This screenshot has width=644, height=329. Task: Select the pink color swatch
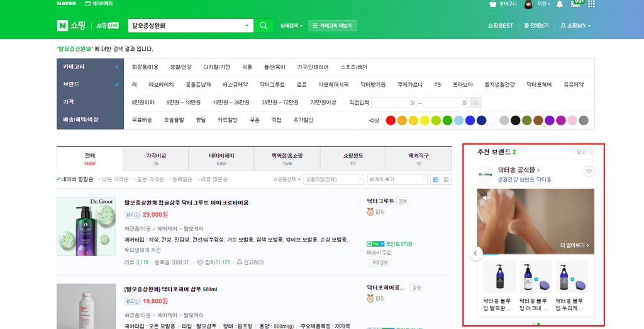pos(572,120)
